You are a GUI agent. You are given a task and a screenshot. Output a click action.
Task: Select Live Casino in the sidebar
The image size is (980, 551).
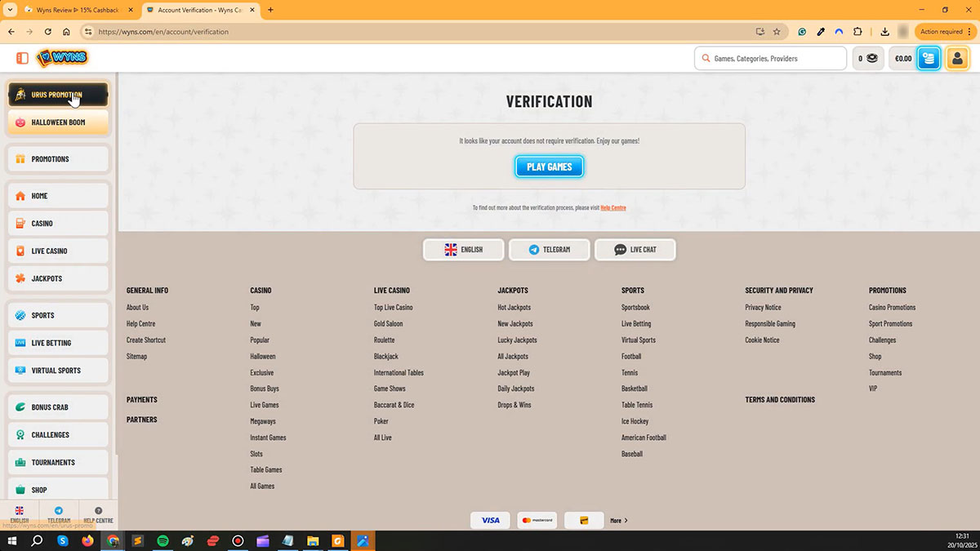coord(58,251)
